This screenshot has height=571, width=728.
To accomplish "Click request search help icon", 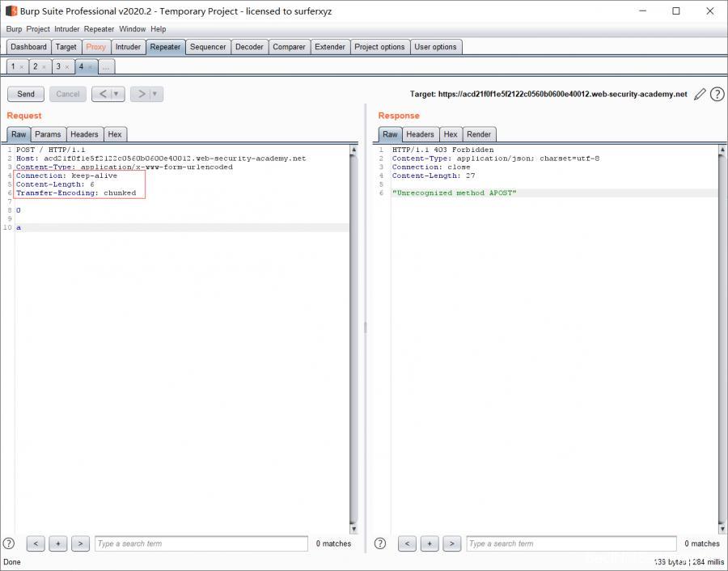I will [9, 544].
